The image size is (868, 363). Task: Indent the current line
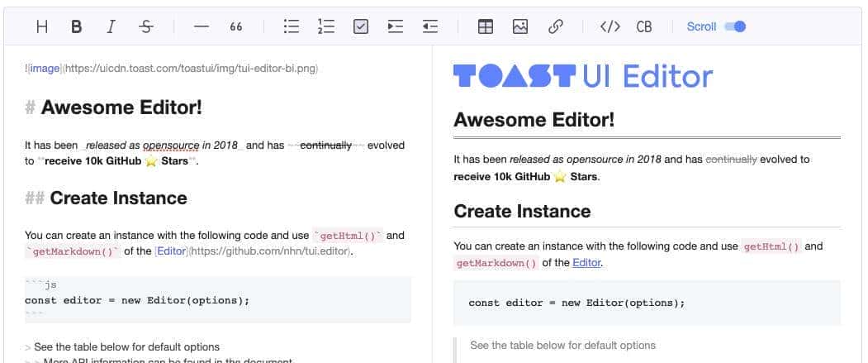coord(396,26)
